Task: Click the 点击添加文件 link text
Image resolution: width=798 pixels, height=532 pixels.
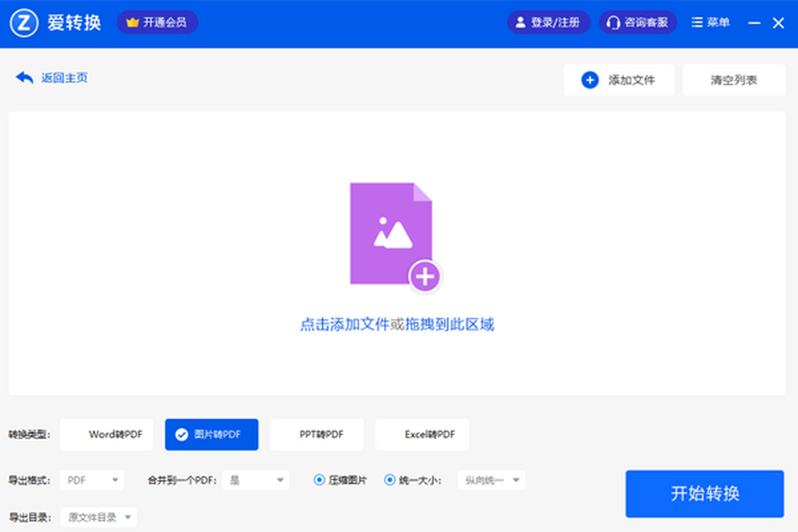Action: coord(344,325)
